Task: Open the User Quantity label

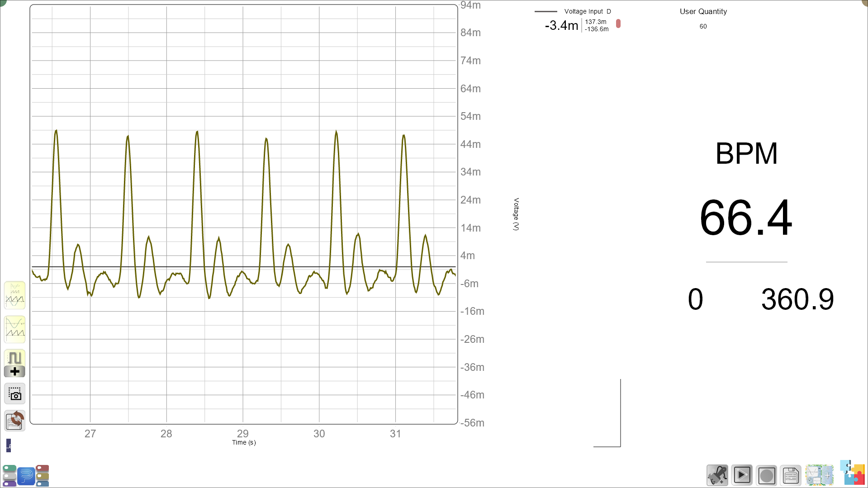Action: (703, 11)
